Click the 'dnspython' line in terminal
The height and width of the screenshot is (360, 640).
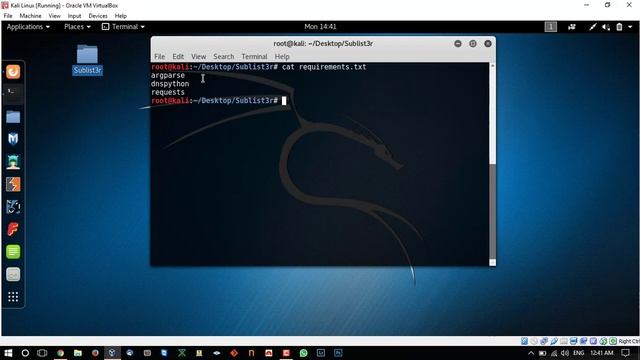pyautogui.click(x=170, y=84)
